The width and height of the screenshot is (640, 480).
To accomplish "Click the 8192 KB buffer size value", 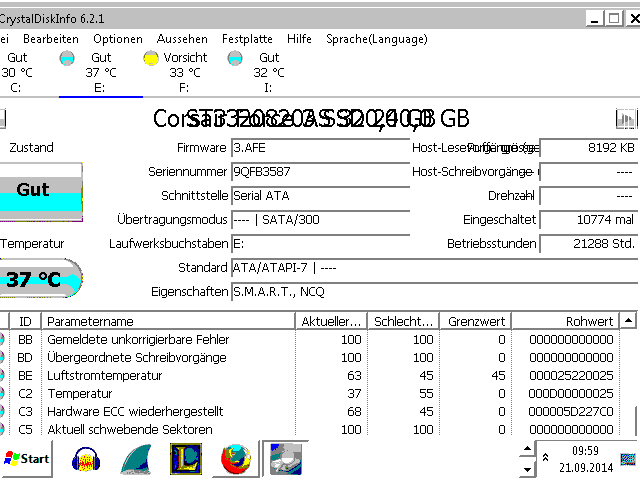I will [589, 148].
